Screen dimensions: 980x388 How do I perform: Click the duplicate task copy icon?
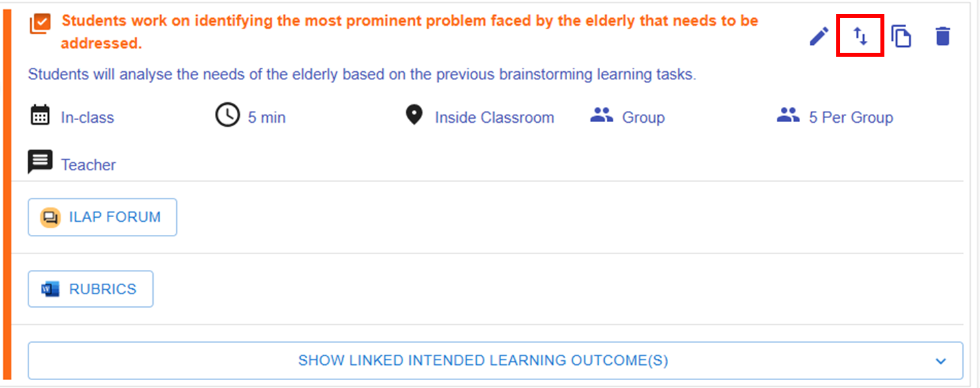pyautogui.click(x=901, y=36)
